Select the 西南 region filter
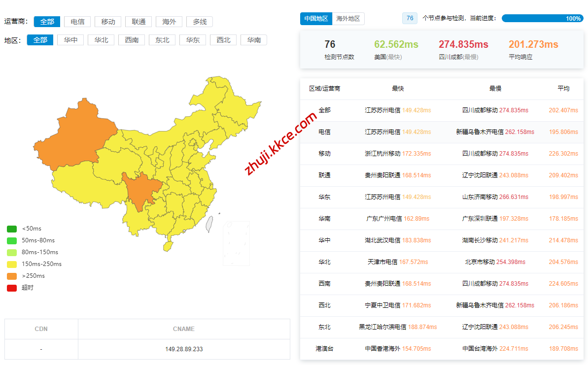This screenshot has height=365, width=588. 132,40
